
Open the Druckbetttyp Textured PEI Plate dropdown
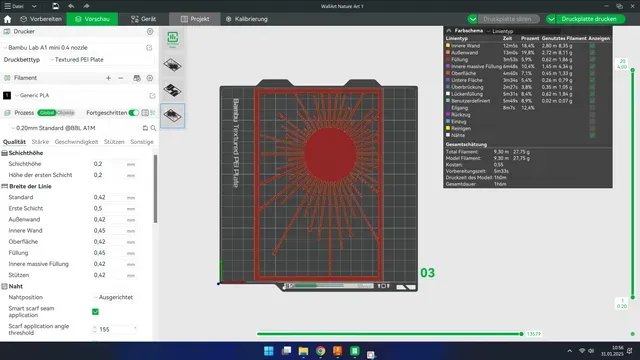point(102,60)
